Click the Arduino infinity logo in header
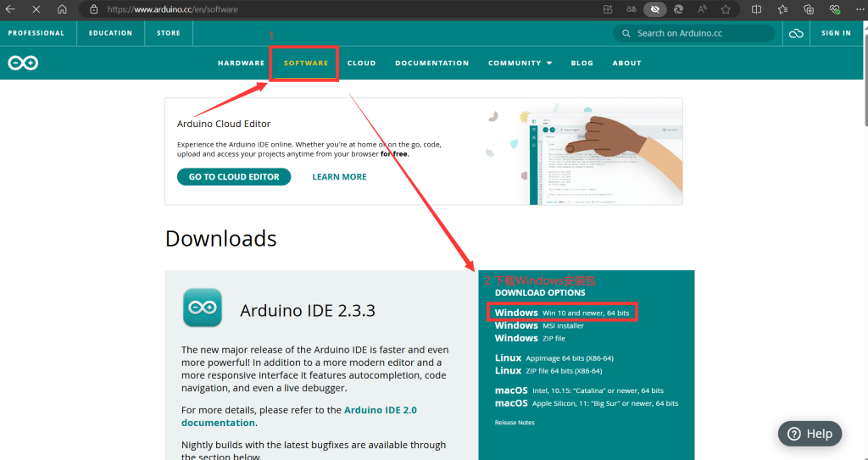This screenshot has height=460, width=868. (23, 64)
